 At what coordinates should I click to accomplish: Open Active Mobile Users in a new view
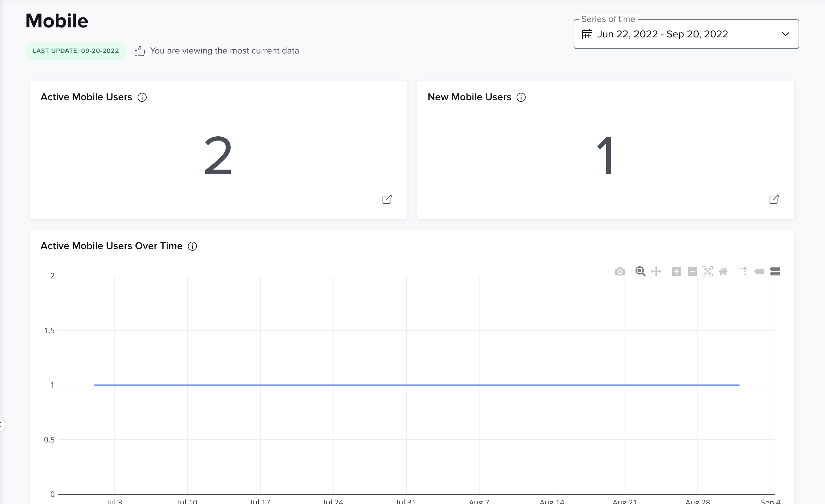(x=387, y=199)
